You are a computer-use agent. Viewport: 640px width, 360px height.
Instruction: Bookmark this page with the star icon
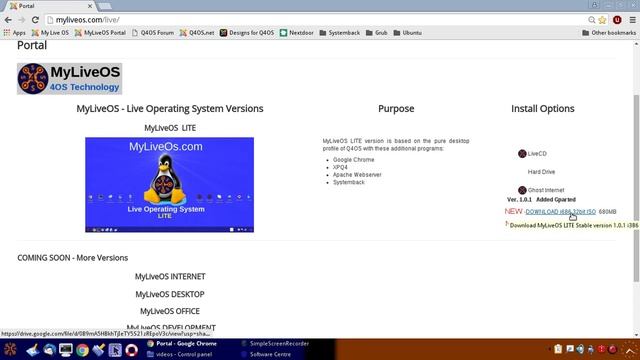602,20
